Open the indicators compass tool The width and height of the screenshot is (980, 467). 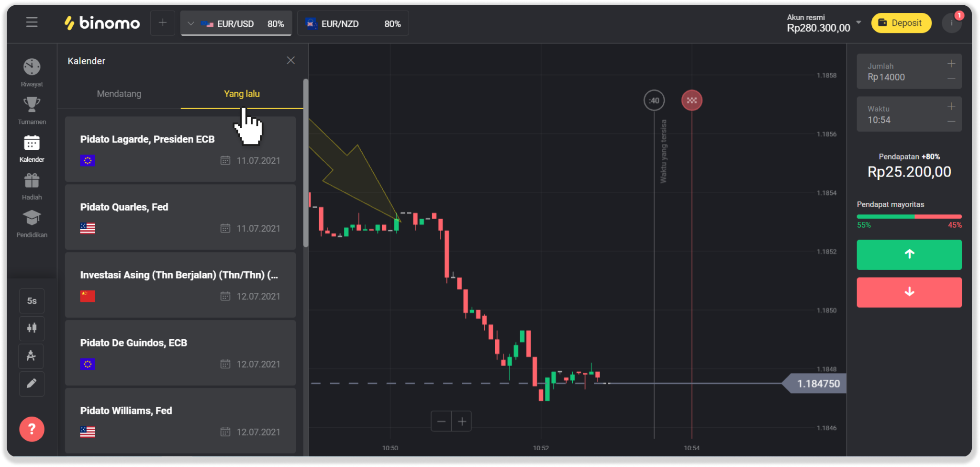pyautogui.click(x=32, y=356)
